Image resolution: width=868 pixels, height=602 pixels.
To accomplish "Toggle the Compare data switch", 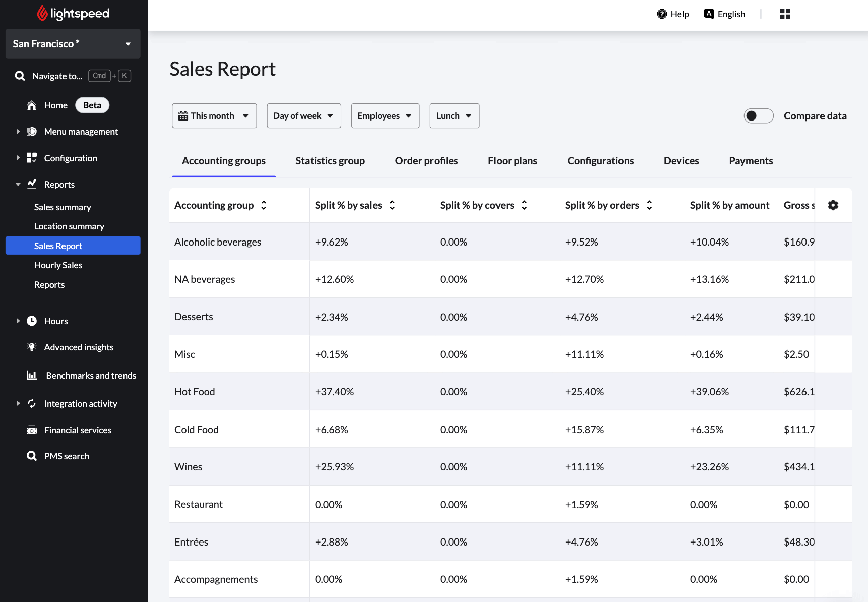I will pos(758,116).
